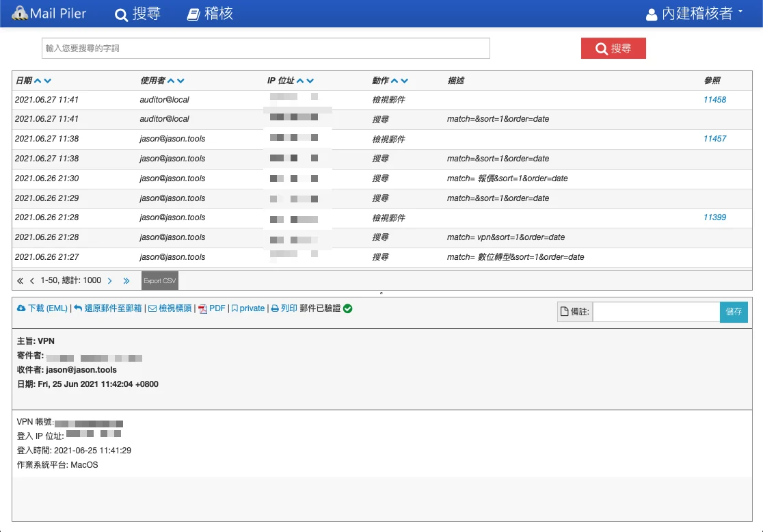Select the match= 數位轉型&sort=1&order=date description
Screen dimensions: 763x532
[x=516, y=257]
